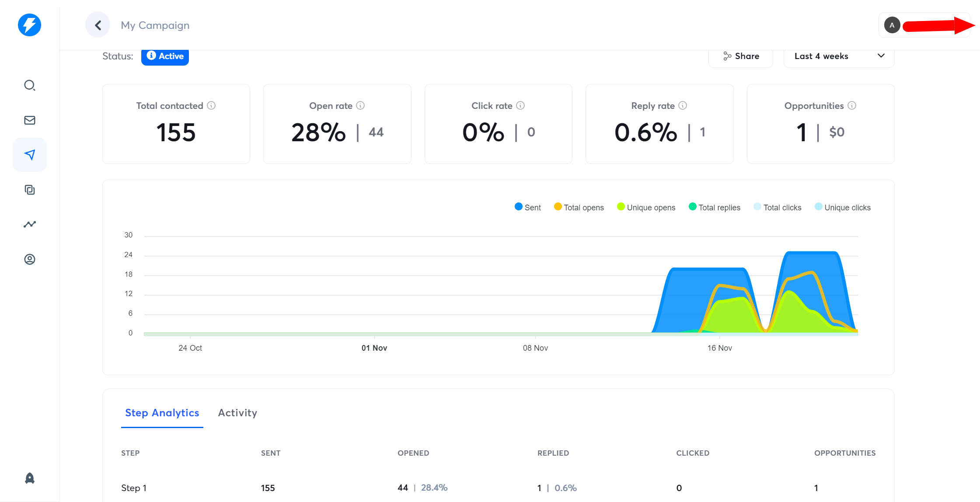Click the $0 Opportunities value
The image size is (980, 502).
point(837,132)
